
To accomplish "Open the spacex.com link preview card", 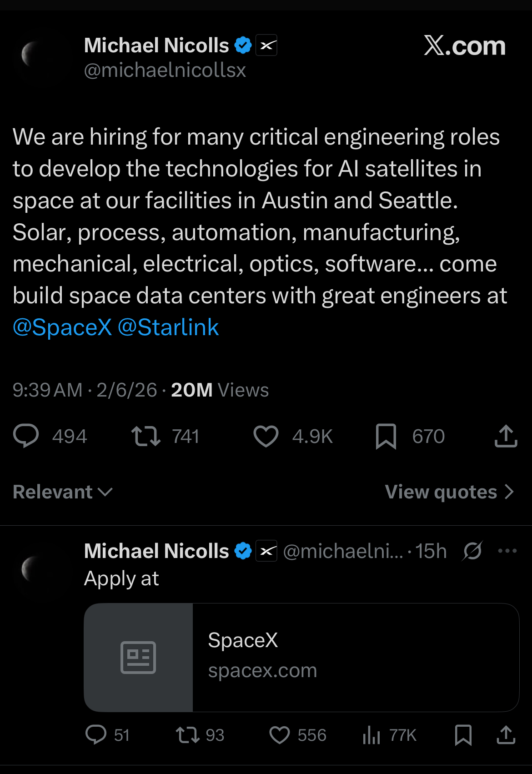I will click(x=301, y=657).
